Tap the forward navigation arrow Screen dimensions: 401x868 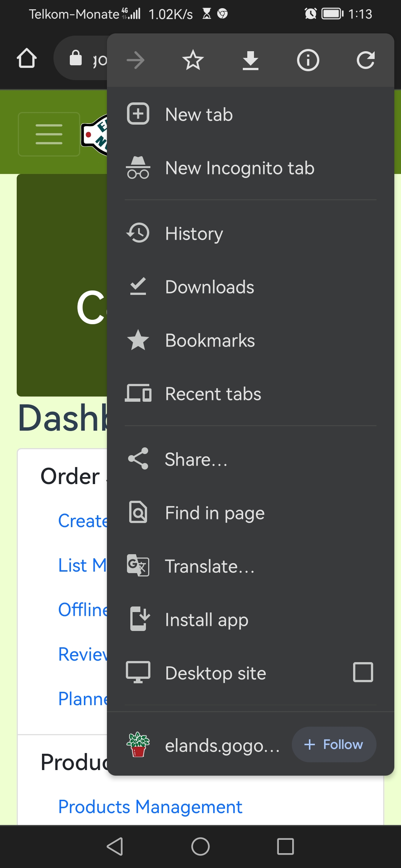(136, 60)
